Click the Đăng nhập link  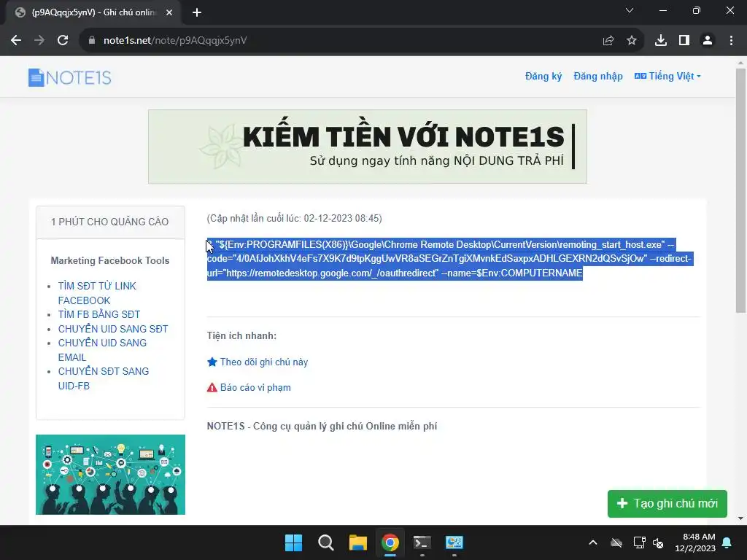click(x=598, y=76)
